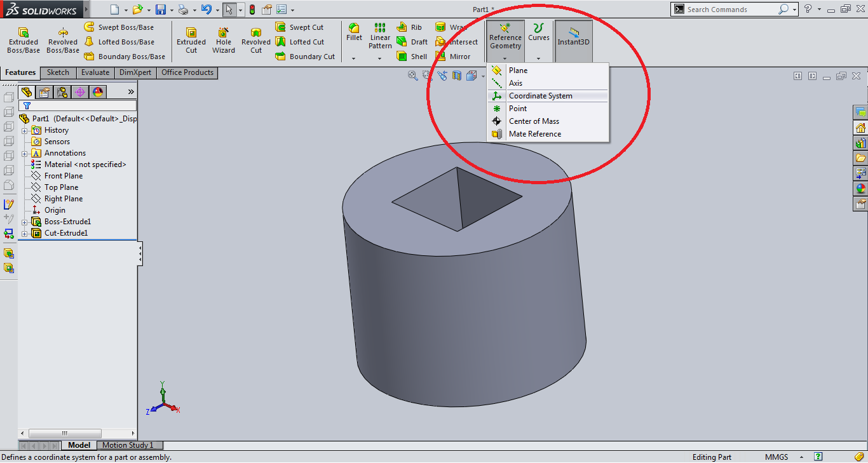The width and height of the screenshot is (868, 463).
Task: Select Plane from Reference Geometry menu
Action: coord(548,70)
